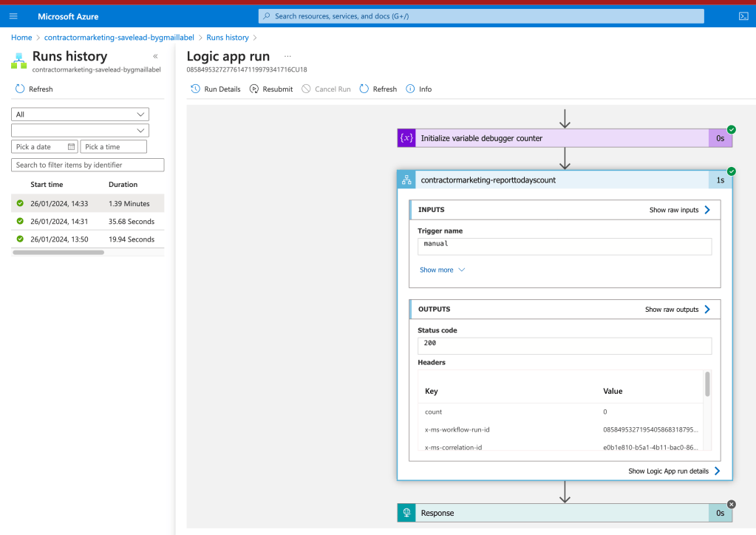Open the Cloud Shell icon

click(743, 16)
